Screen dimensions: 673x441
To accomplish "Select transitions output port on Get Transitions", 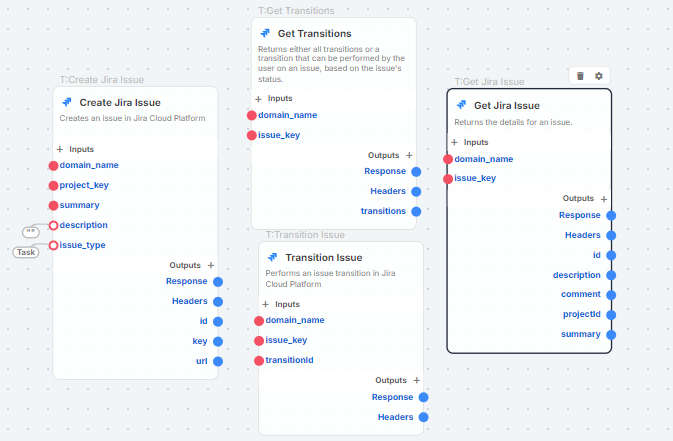I will click(x=416, y=211).
